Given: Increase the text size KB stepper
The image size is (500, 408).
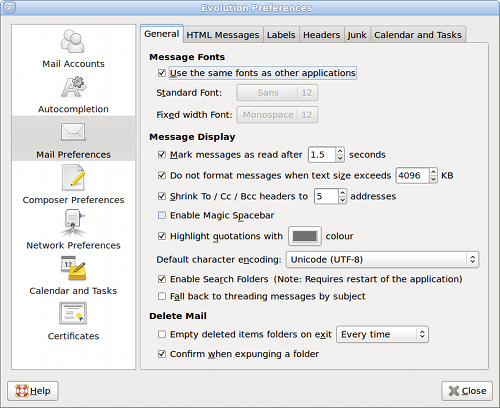Looking at the screenshot, I should (x=433, y=172).
